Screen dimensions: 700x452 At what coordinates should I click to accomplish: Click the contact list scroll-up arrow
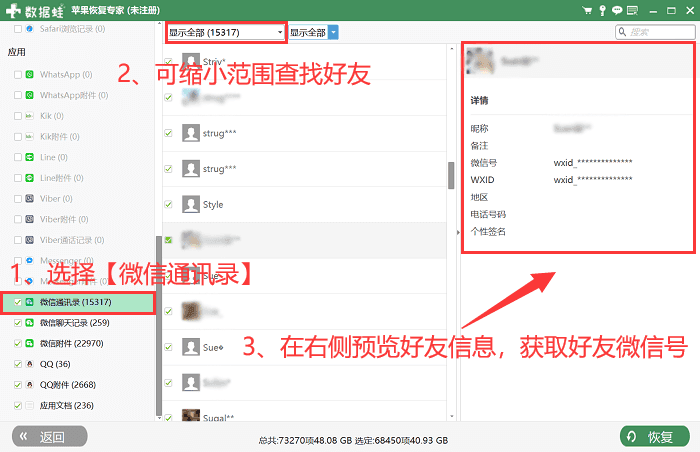pos(452,48)
